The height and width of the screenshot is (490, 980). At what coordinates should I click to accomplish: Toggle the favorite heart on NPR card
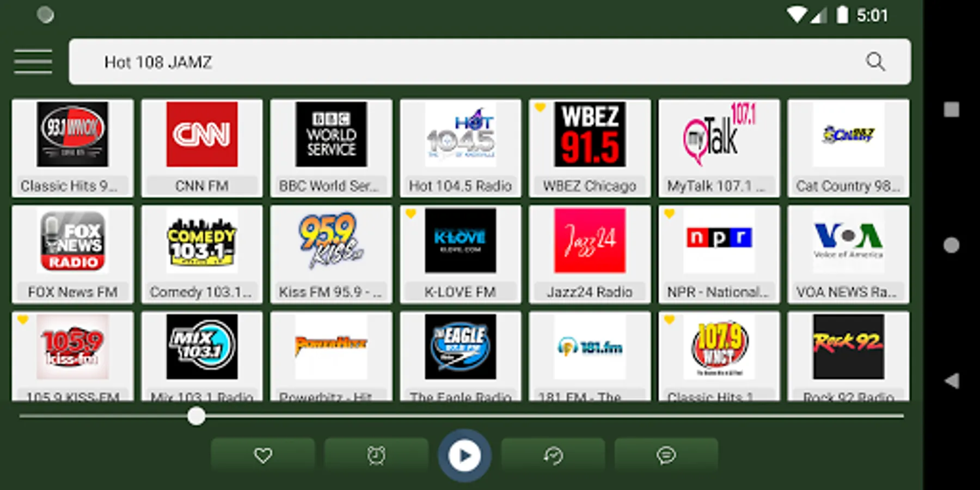669,213
